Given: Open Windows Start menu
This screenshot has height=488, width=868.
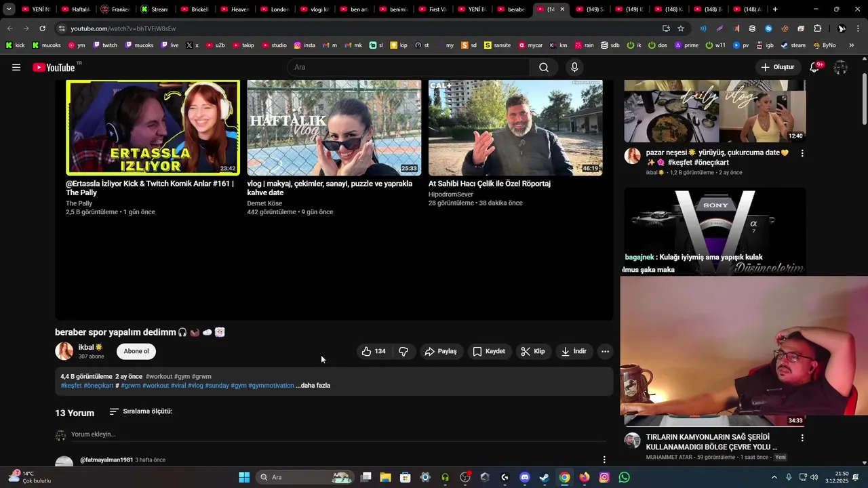Looking at the screenshot, I should pos(244,477).
